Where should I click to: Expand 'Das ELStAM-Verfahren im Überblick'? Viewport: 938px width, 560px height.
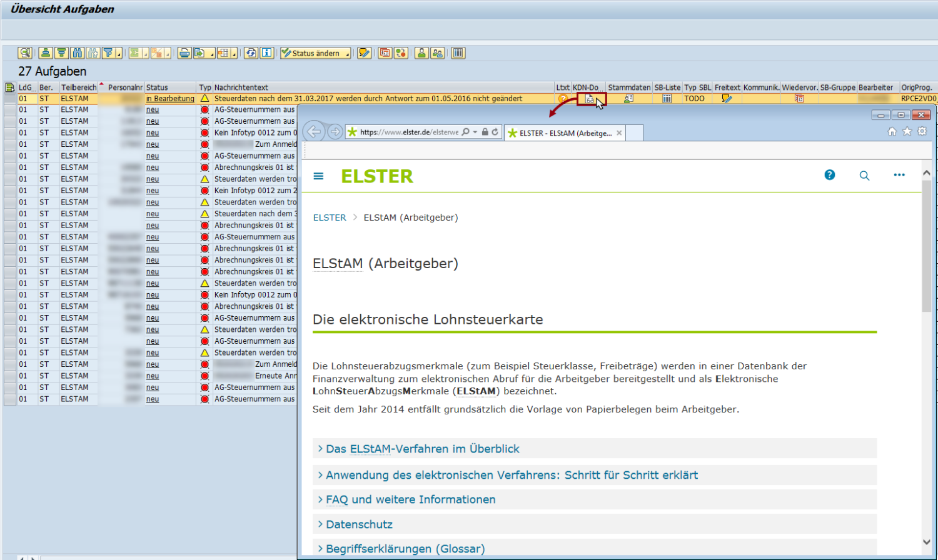[x=595, y=449]
